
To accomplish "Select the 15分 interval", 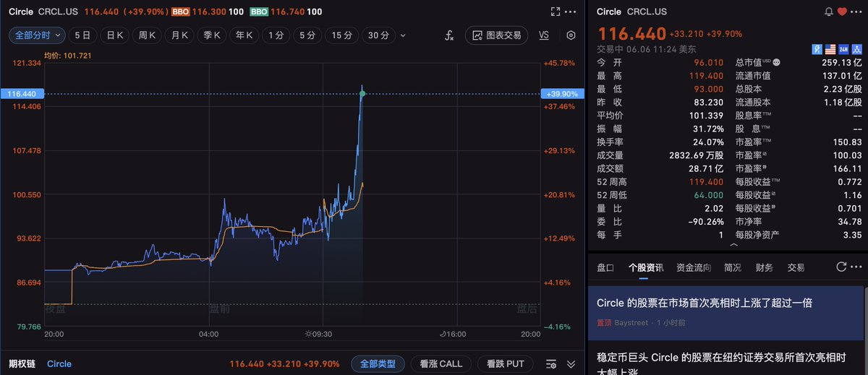I will [342, 35].
